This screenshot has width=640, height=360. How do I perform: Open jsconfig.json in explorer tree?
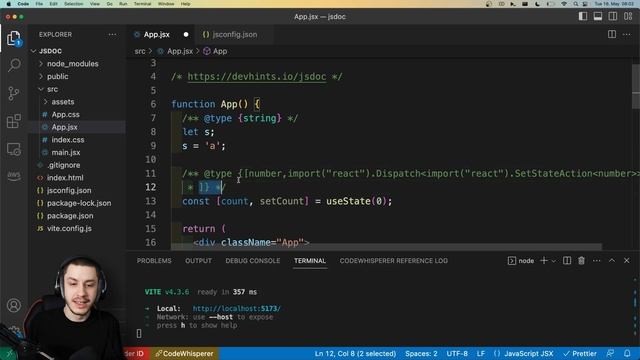69,190
